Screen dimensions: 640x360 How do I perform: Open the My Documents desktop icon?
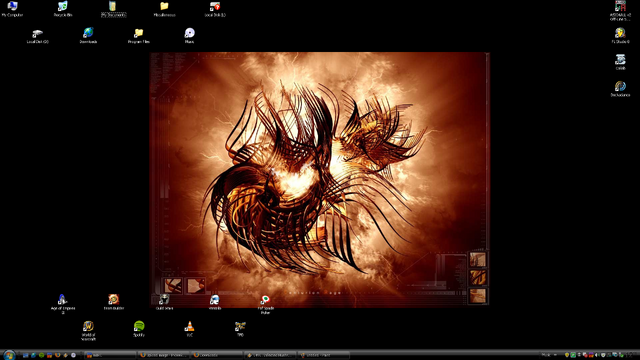[113, 9]
